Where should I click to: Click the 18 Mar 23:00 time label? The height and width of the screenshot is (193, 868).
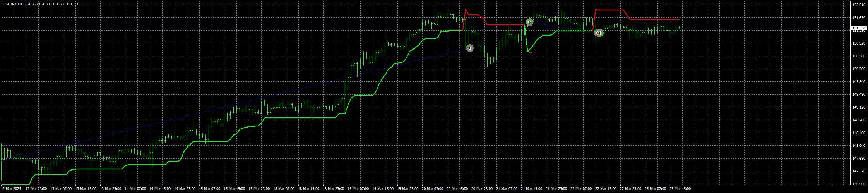click(x=334, y=189)
